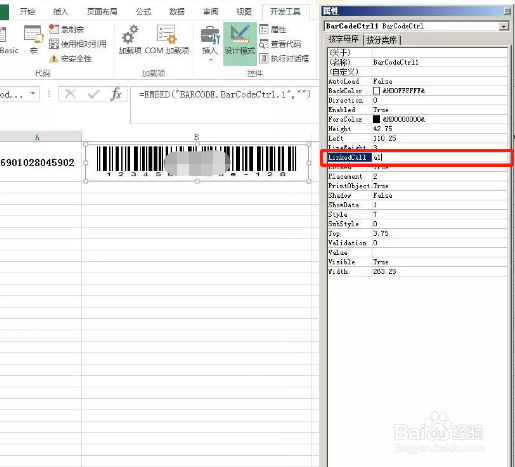Screen dimensions: 515x467
Task: Click the Cancel (X) formula button
Action: pyautogui.click(x=70, y=94)
